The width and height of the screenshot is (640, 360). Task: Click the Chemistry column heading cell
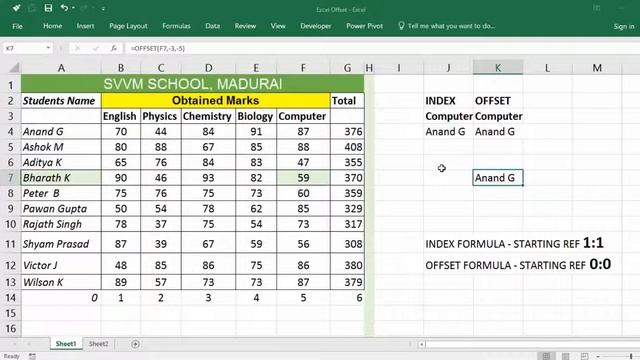pos(208,116)
